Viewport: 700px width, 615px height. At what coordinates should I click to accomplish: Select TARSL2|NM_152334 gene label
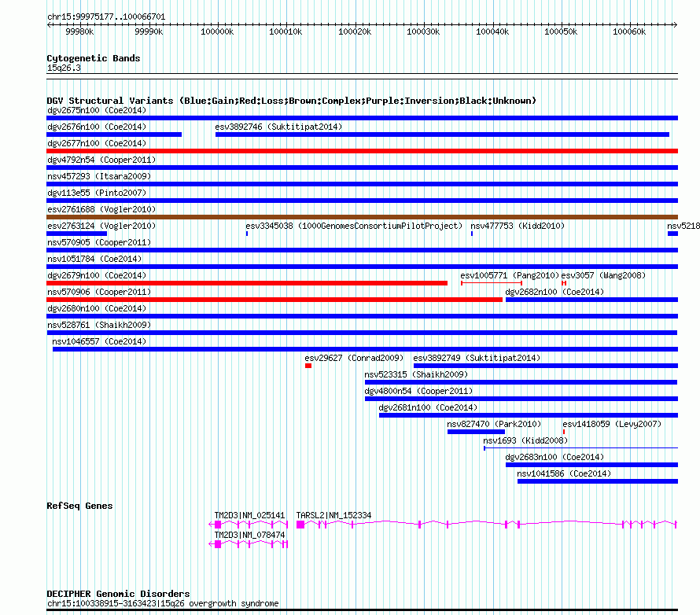pyautogui.click(x=333, y=515)
